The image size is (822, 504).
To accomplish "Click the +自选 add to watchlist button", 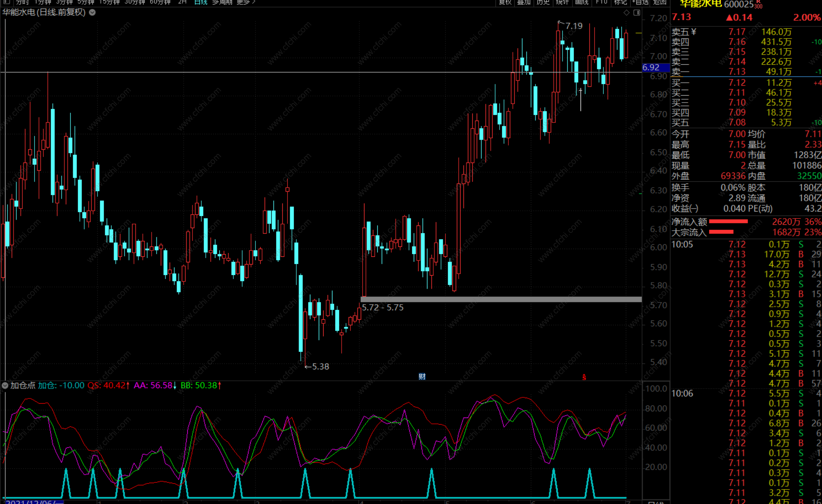I will pyautogui.click(x=641, y=2).
